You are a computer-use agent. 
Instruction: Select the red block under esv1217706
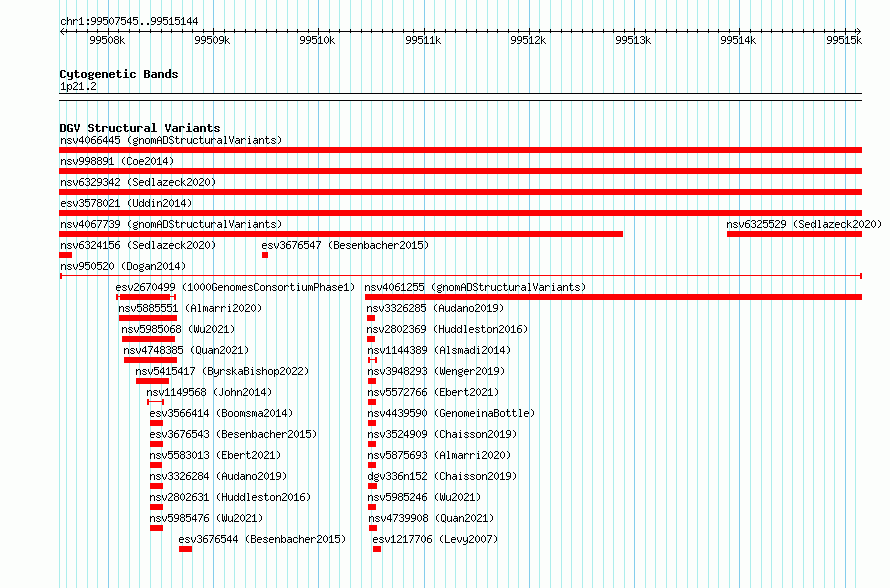tap(377, 549)
